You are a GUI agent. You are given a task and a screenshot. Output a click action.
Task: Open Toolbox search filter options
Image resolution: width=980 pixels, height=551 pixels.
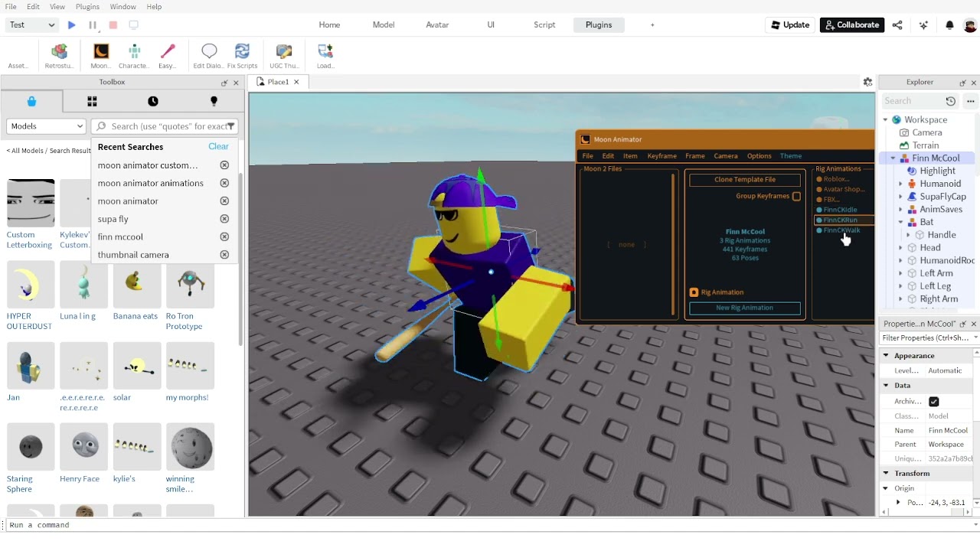[230, 126]
